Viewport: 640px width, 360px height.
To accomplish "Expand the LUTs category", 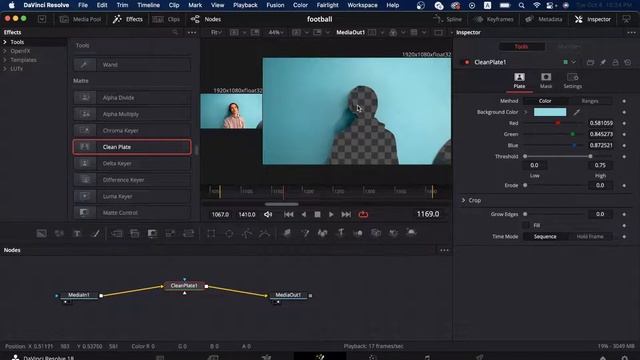I will pyautogui.click(x=5, y=69).
